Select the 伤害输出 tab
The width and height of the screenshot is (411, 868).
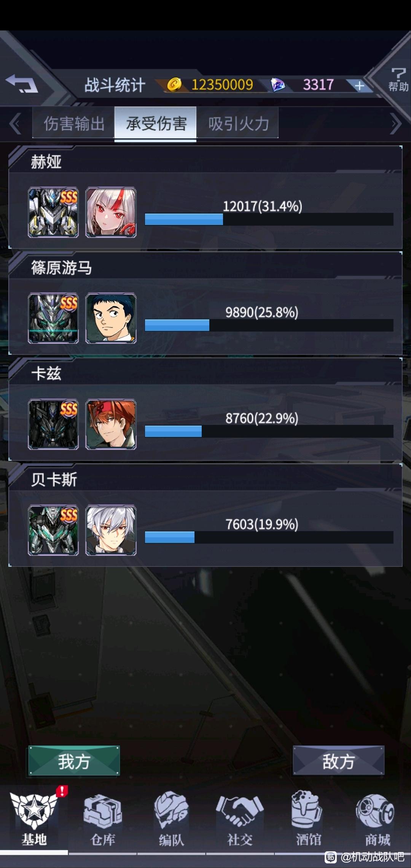[x=73, y=123]
